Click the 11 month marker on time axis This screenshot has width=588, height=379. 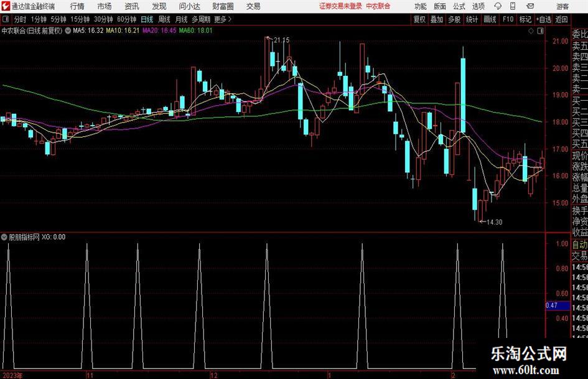point(90,375)
